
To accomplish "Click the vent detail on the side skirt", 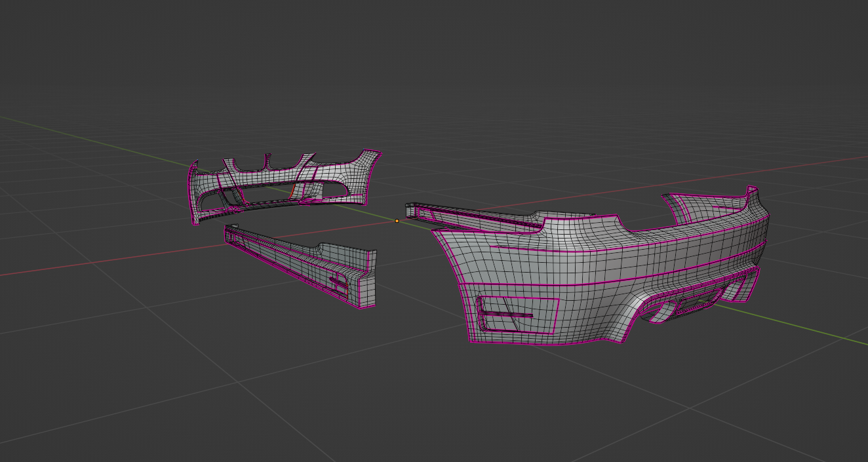I will click(x=338, y=282).
